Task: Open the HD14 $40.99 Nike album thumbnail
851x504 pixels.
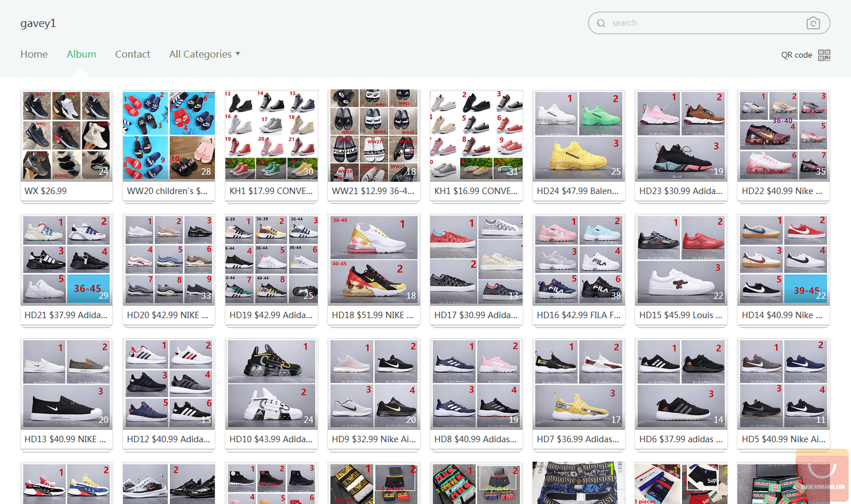Action: 783,259
